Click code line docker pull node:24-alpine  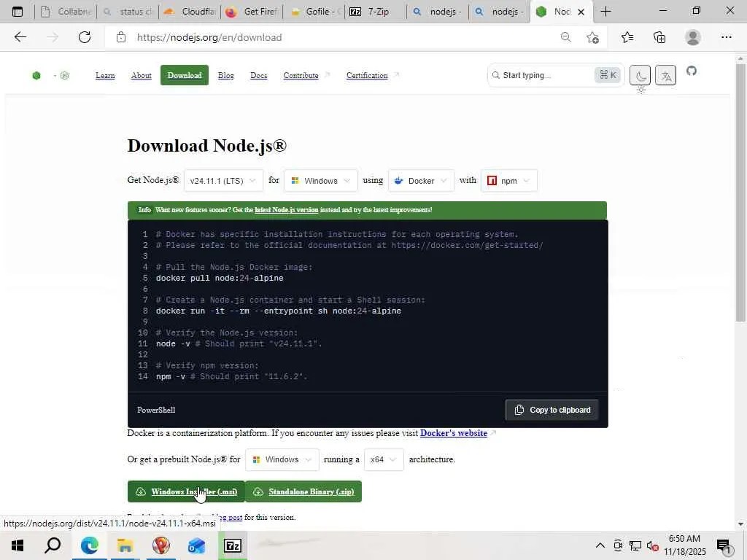pyautogui.click(x=220, y=278)
